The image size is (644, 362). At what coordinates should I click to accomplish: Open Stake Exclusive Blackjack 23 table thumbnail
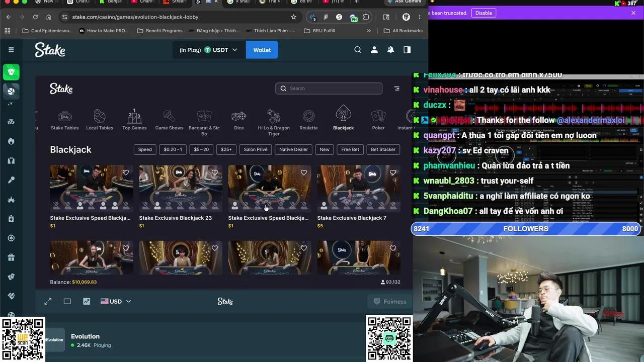181,188
